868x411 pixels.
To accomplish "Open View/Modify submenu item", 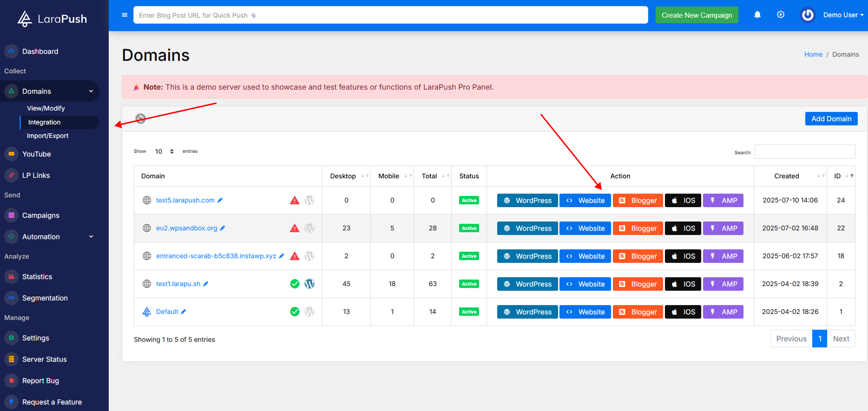I will pos(46,108).
